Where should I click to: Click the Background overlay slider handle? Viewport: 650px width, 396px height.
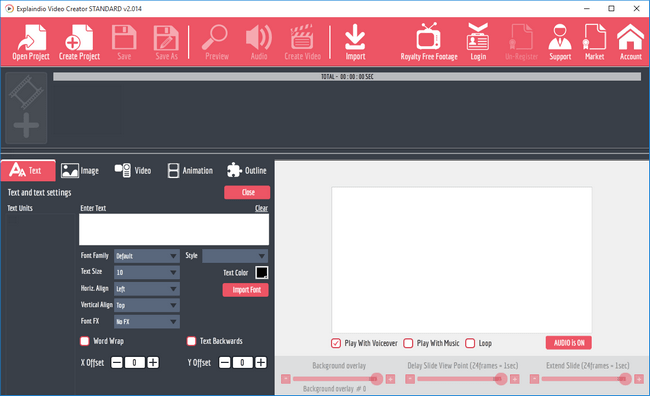coord(376,379)
